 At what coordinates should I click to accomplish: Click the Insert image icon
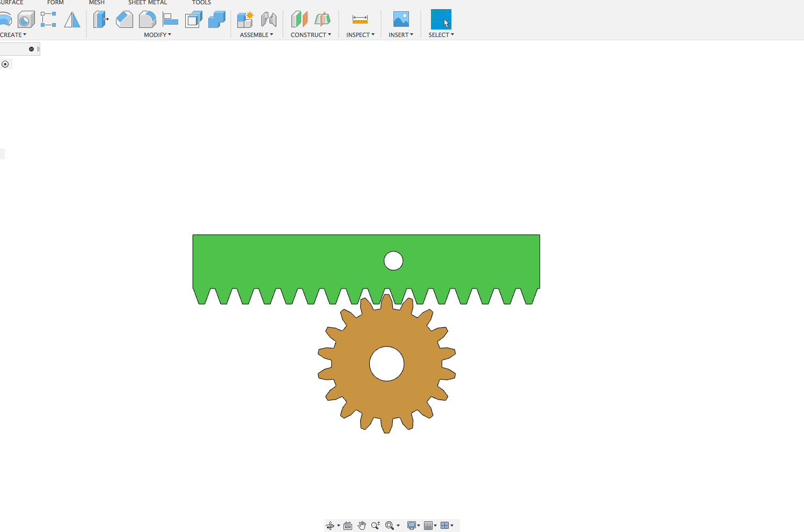(401, 20)
